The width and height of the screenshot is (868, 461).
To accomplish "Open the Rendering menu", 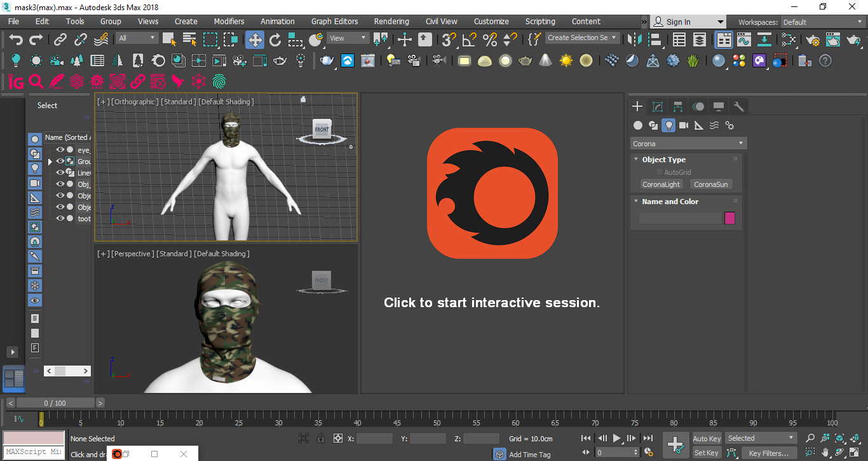I will 391,21.
